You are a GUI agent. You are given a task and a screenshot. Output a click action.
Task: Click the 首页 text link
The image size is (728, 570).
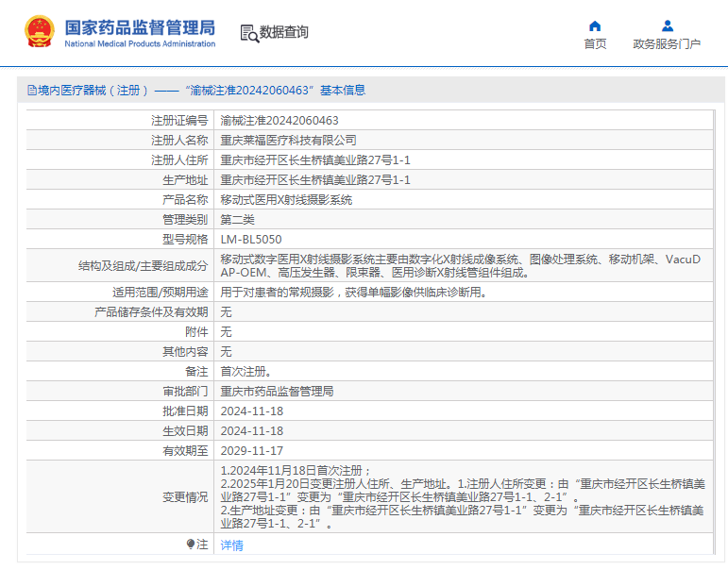coord(595,43)
